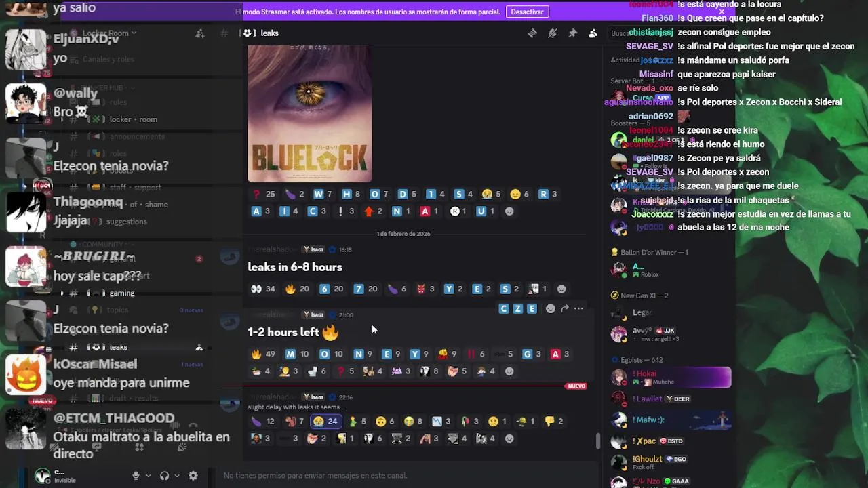Remove your crying reaction showing 24
This screenshot has width=868, height=488.
[x=325, y=421]
